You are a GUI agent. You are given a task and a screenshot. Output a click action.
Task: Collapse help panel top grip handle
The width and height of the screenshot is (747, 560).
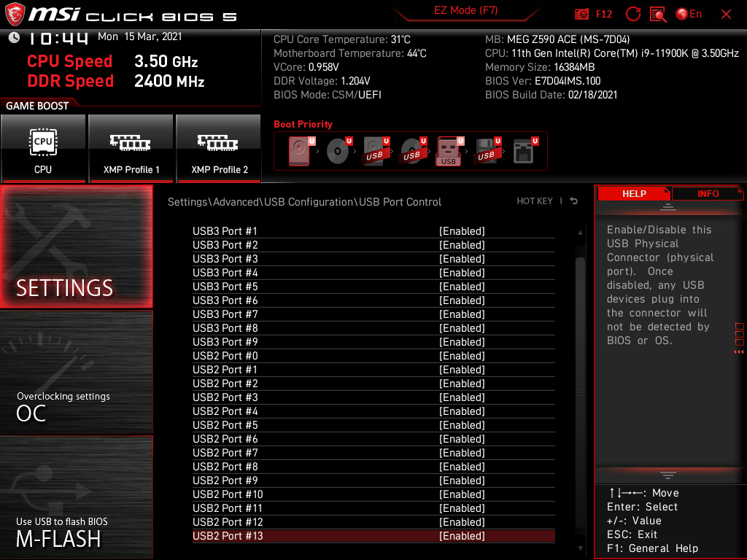(x=668, y=207)
